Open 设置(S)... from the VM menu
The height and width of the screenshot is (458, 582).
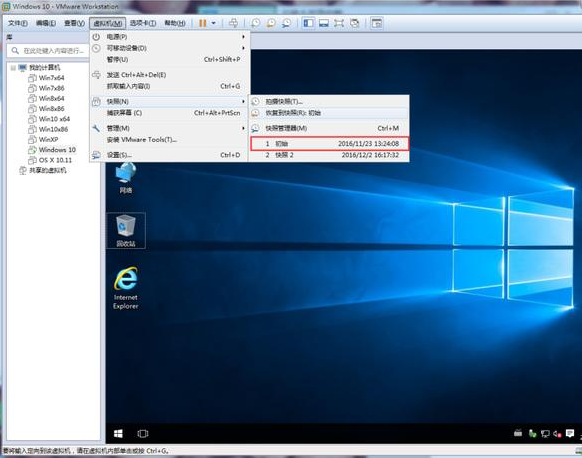[x=169, y=155]
